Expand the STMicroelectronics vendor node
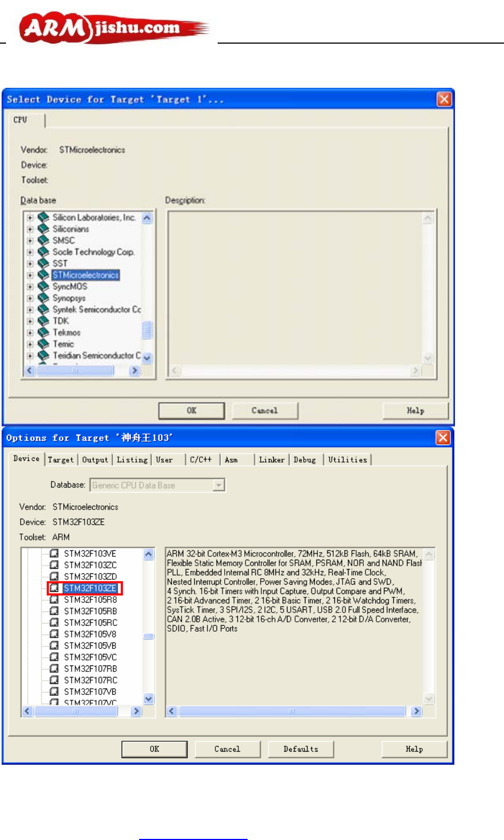The width and height of the screenshot is (504, 840). [31, 275]
